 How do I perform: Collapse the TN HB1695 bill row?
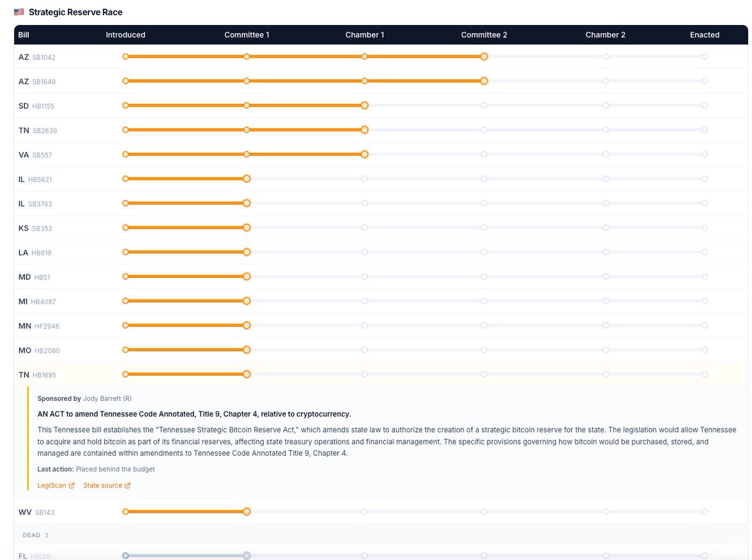381,375
